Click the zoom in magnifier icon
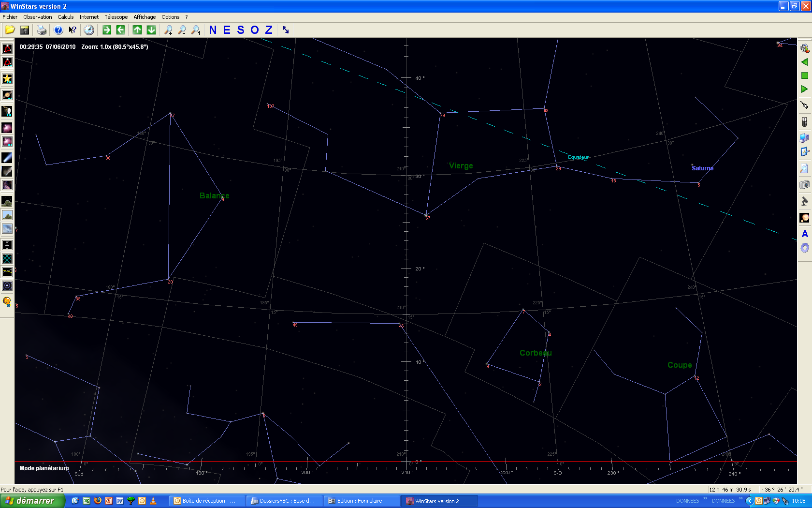Image resolution: width=812 pixels, height=508 pixels. pyautogui.click(x=168, y=30)
